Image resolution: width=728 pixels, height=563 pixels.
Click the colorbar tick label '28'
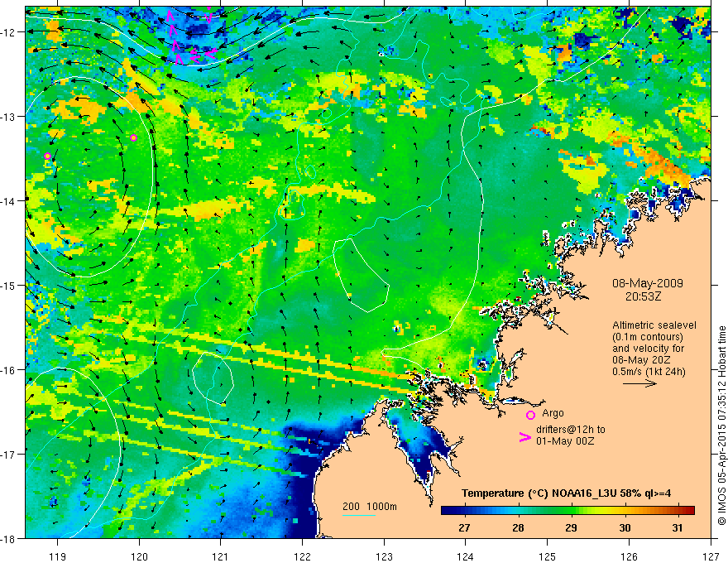click(x=518, y=527)
